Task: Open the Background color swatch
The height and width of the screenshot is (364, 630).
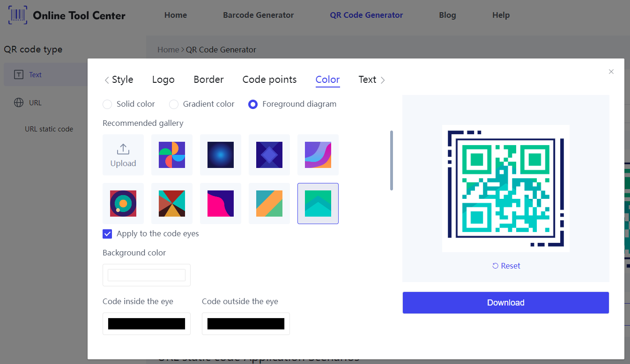Action: tap(147, 275)
